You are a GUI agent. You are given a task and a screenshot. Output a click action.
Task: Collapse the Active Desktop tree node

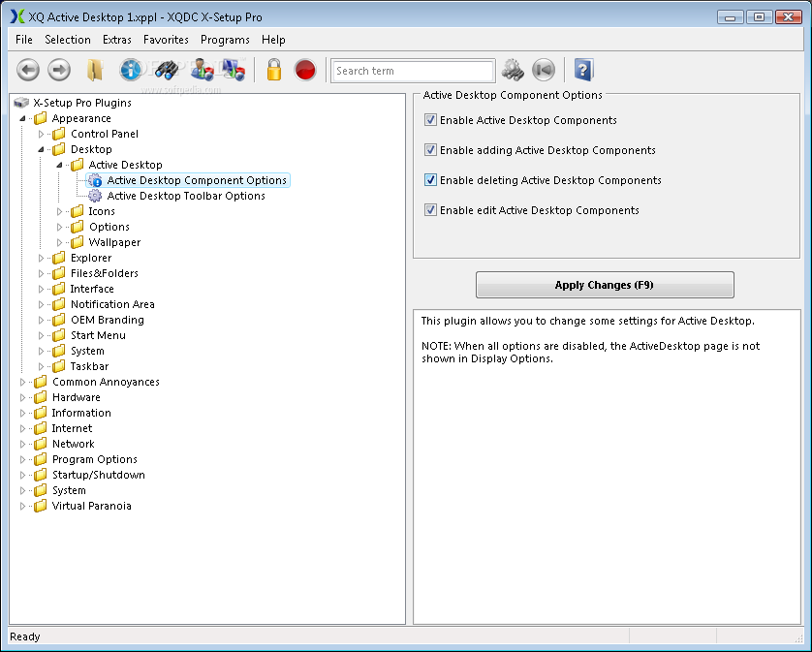point(59,166)
